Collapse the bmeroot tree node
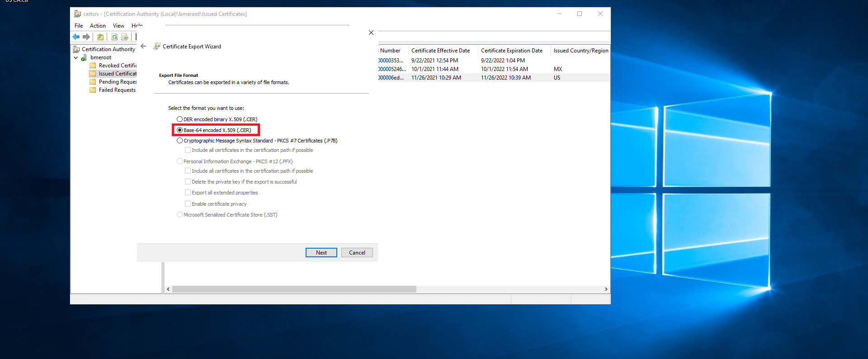 point(76,58)
